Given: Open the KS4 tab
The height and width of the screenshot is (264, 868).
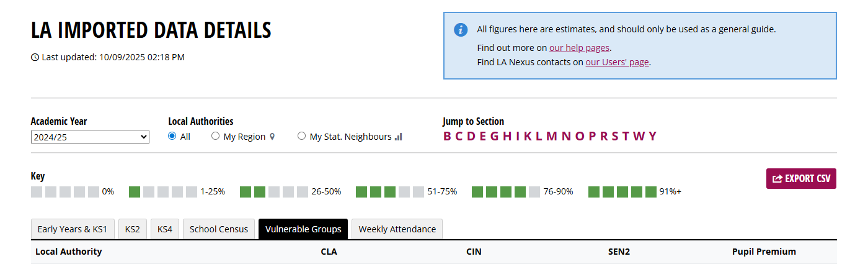Looking at the screenshot, I should point(165,229).
